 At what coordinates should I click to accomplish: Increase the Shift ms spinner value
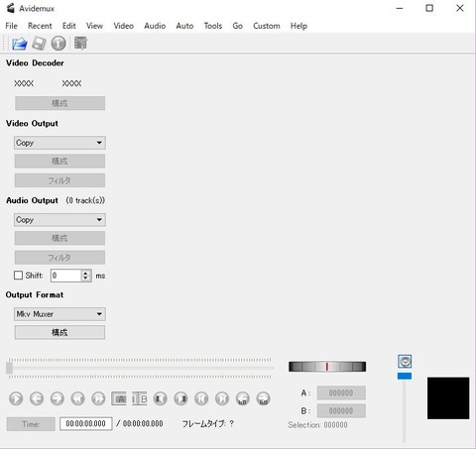click(x=86, y=273)
